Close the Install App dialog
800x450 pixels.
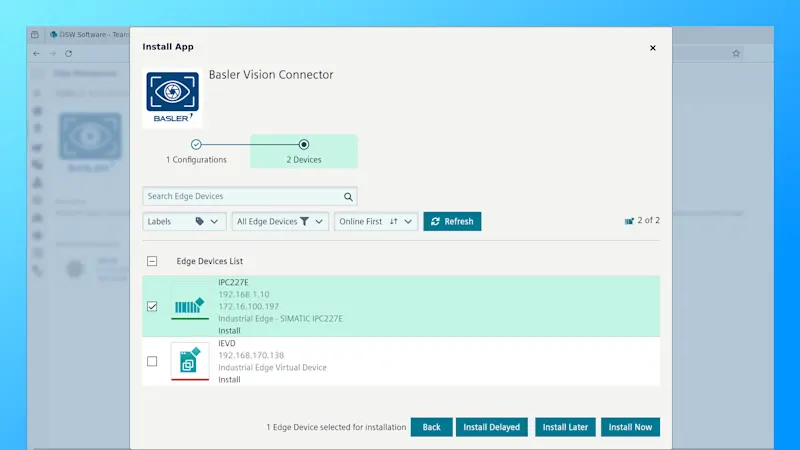(x=653, y=48)
